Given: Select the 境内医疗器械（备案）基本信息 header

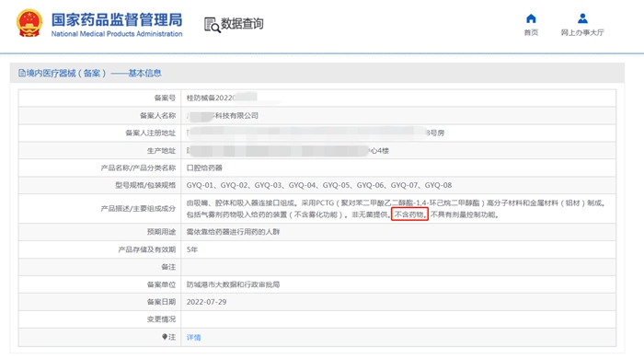Looking at the screenshot, I should coord(89,74).
